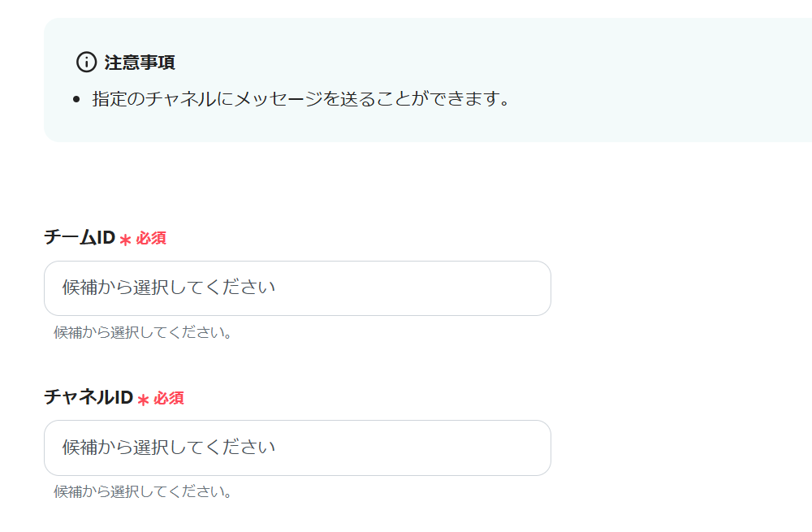Viewport: 812px width, 532px height.
Task: Click the red asterisk next to チームID
Action: click(125, 240)
